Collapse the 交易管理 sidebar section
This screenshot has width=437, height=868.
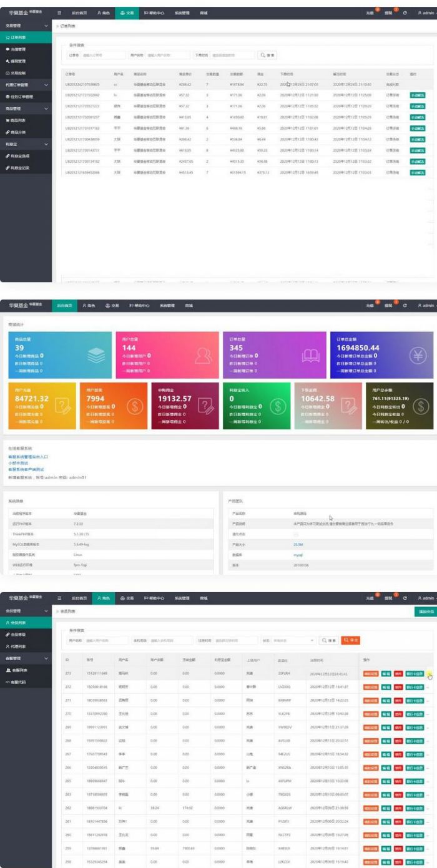click(47, 25)
